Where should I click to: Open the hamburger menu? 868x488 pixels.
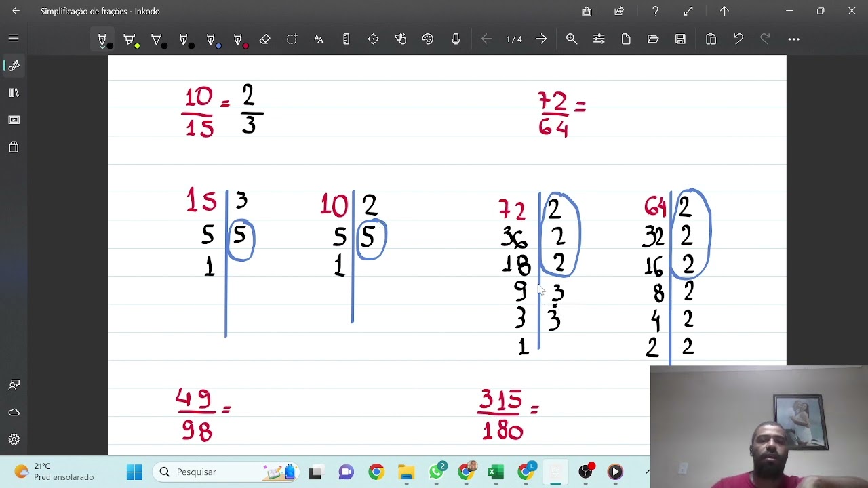coord(14,39)
